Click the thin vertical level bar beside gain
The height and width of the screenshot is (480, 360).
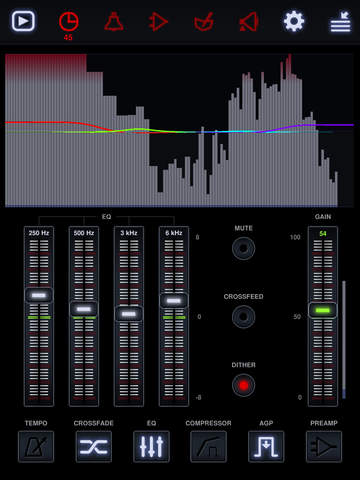click(344, 340)
